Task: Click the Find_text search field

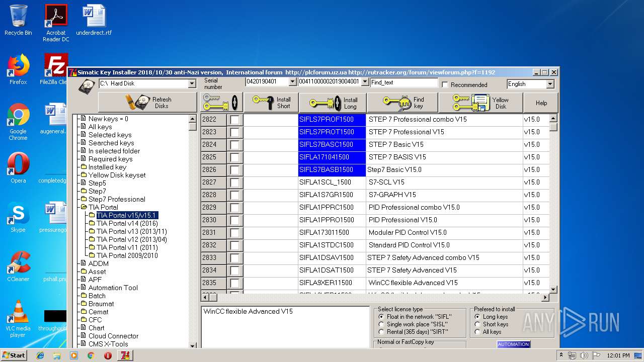Action: click(404, 82)
